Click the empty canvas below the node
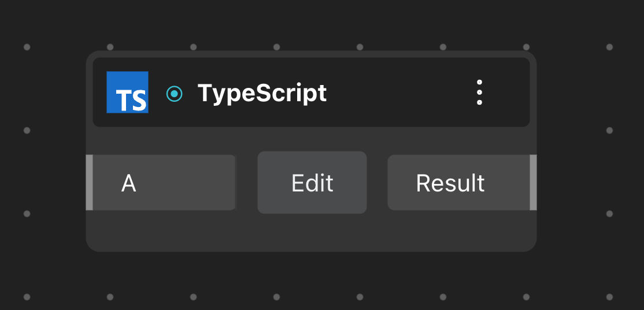 [x=312, y=278]
